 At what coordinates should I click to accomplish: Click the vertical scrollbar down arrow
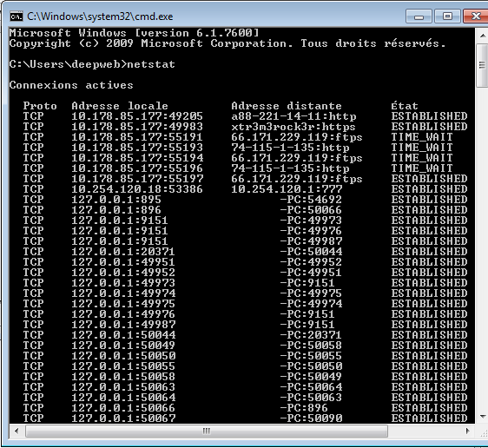point(483,416)
